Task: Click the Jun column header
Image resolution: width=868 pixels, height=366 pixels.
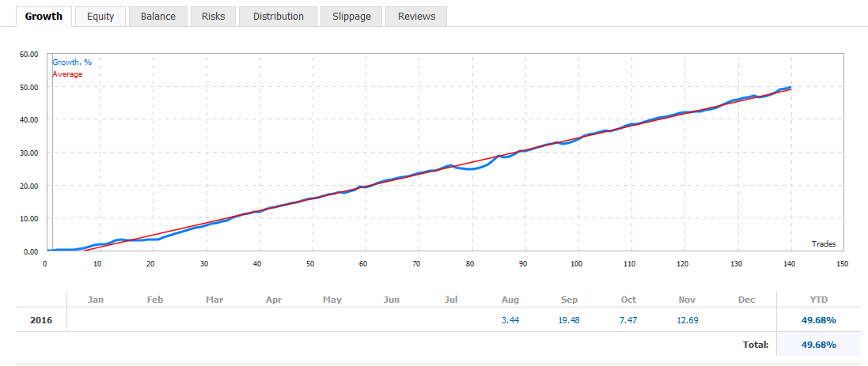Action: tap(392, 300)
